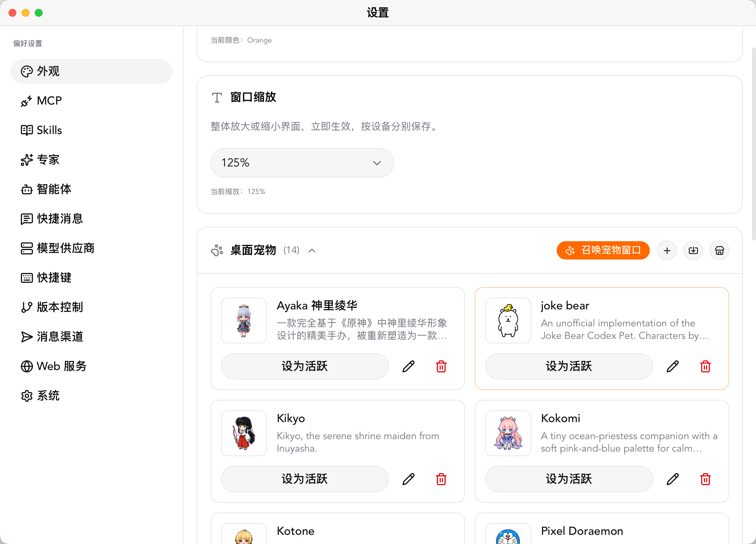The width and height of the screenshot is (756, 544).
Task: Delete the Kikyo pet
Action: pos(441,479)
